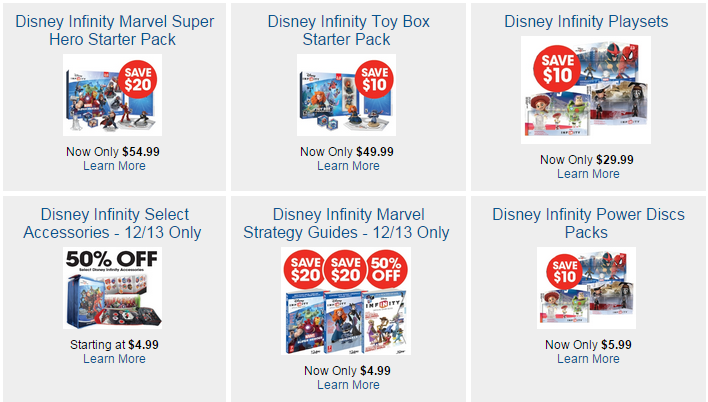Click Learn More under Marvel Strategy Guides
The image size is (708, 402).
[347, 385]
